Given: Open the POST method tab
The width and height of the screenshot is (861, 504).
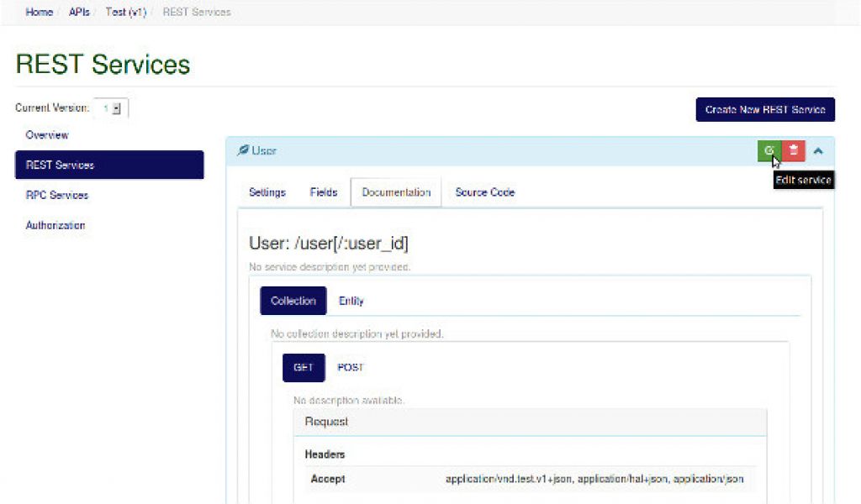Looking at the screenshot, I should pyautogui.click(x=351, y=367).
